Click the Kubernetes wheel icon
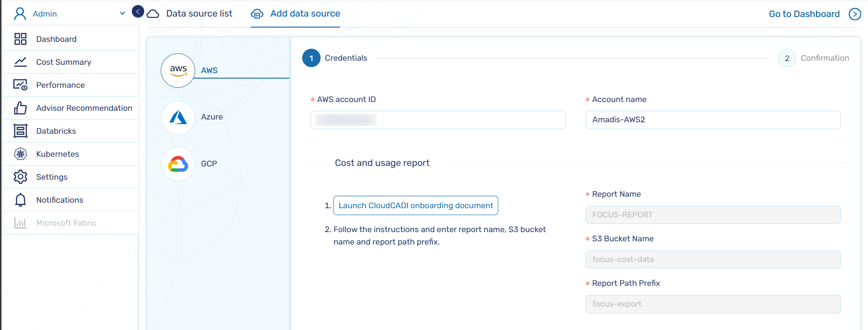Image resolution: width=868 pixels, height=330 pixels. click(x=20, y=154)
